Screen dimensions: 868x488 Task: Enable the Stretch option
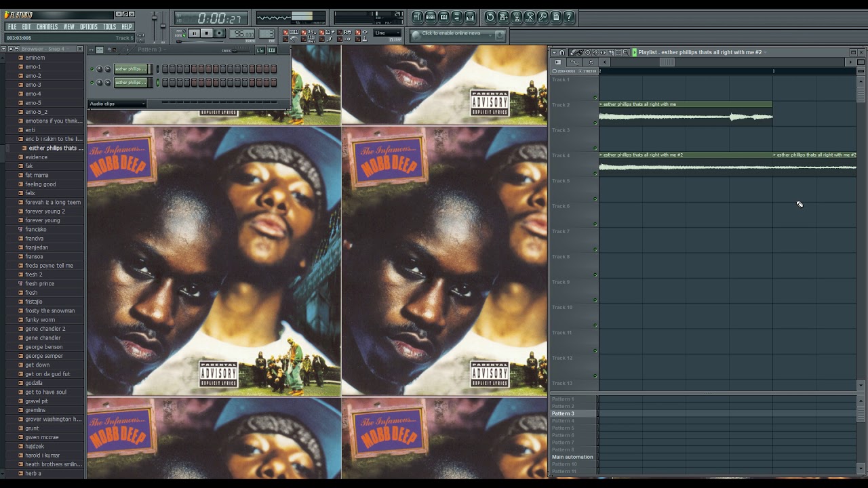pyautogui.click(x=587, y=71)
